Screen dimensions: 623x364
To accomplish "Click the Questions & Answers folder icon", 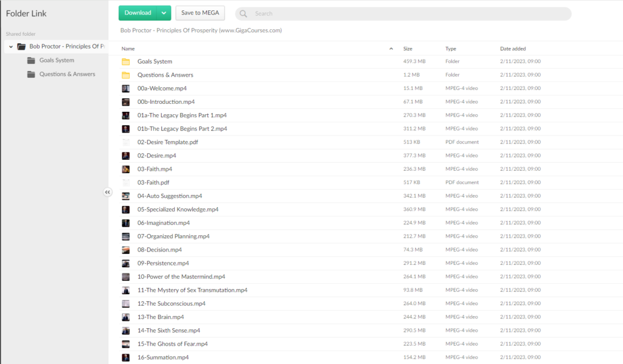I will click(x=126, y=75).
